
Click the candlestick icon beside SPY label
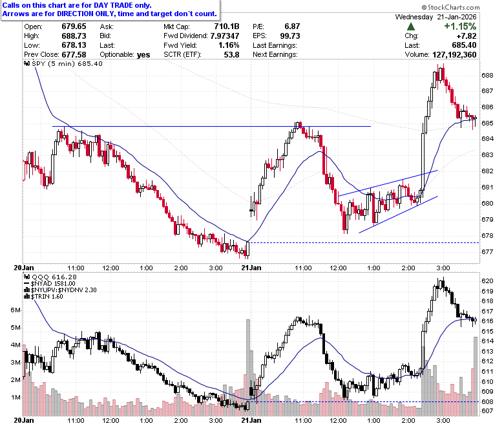tap(27, 63)
